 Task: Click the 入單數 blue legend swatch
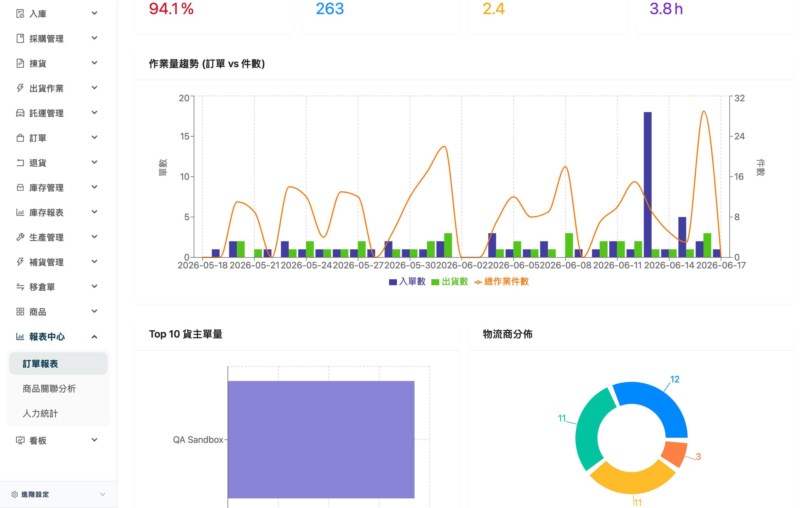coord(393,282)
